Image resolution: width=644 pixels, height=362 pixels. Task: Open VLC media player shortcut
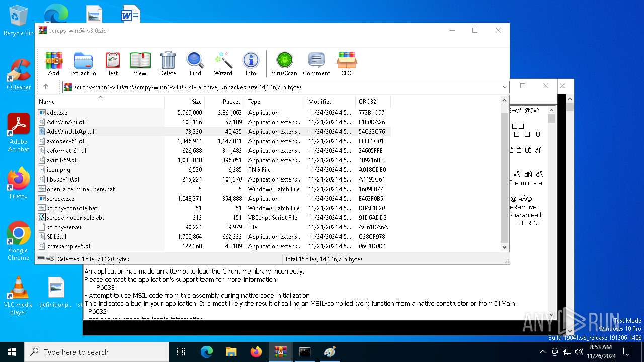tap(19, 296)
